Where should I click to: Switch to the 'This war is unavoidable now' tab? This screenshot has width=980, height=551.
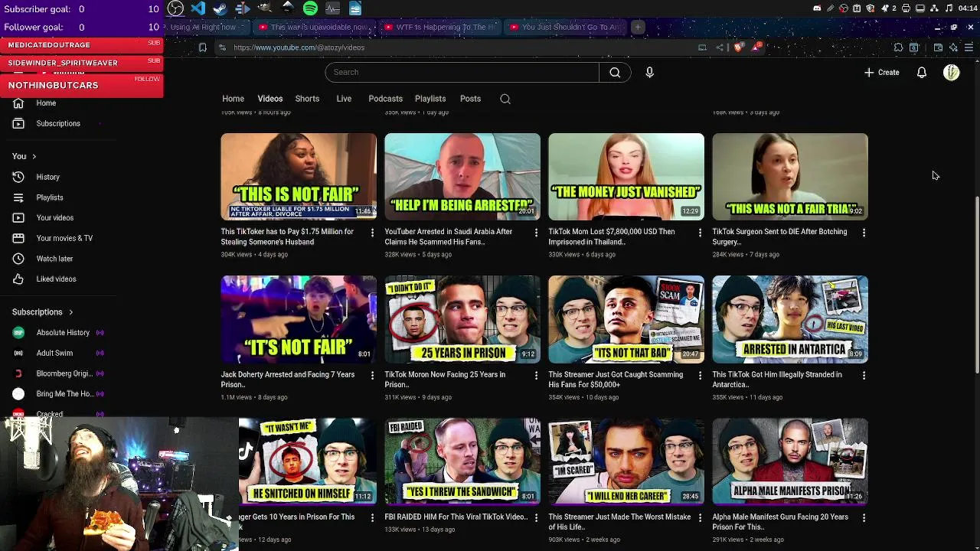(x=314, y=27)
